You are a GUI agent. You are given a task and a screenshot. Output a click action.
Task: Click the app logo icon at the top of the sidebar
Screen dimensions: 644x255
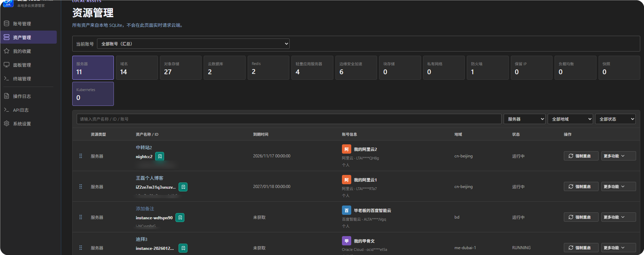coord(8,3)
